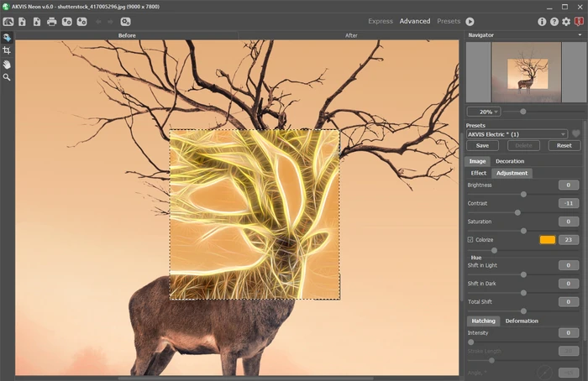Select the Preview Window tool
The image size is (588, 381).
point(7,38)
